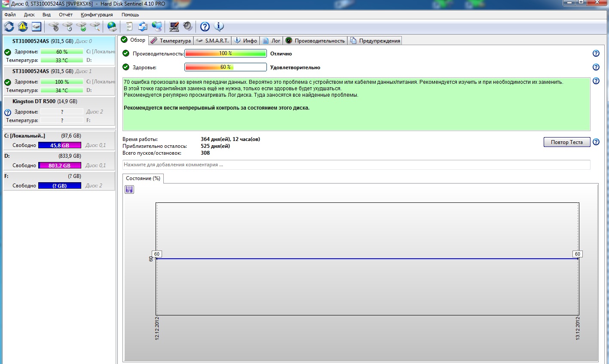Click the 60 % health bar of Disk 0
Screen dimensions: 609x364
coord(62,52)
